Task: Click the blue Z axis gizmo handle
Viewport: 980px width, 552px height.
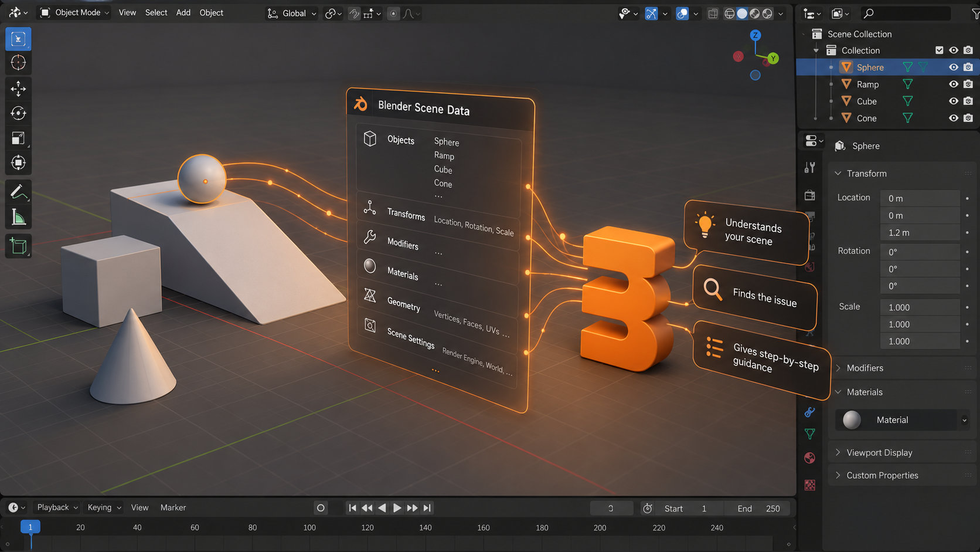Action: click(x=756, y=35)
